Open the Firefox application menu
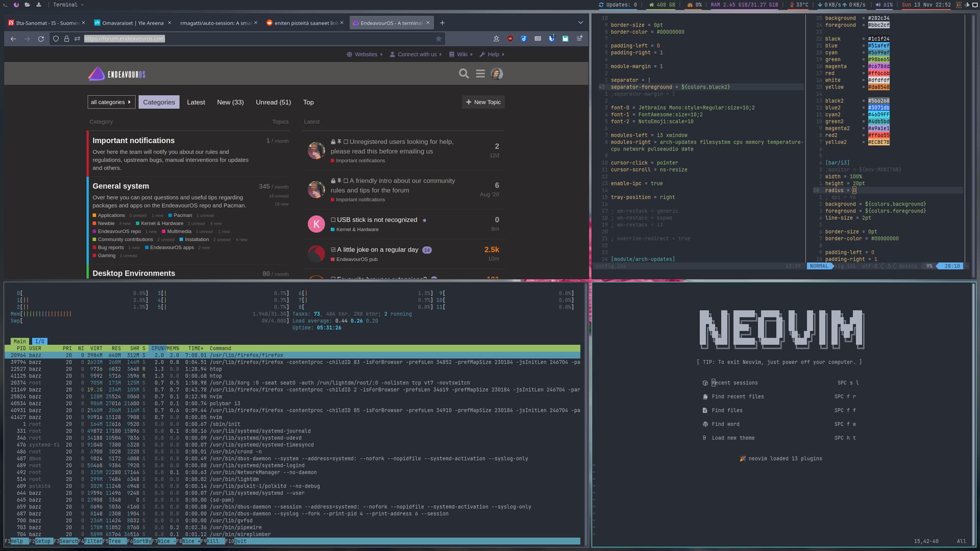Screen dimensions: 980x551 (x=579, y=39)
